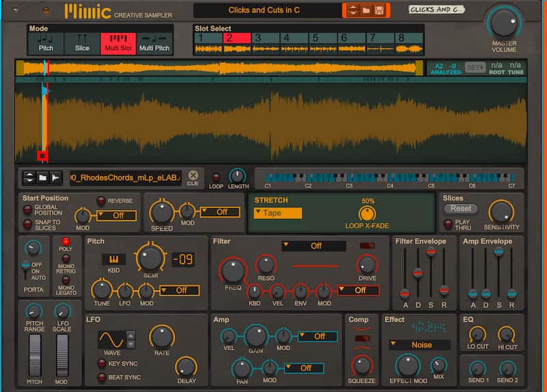Select POLY voice mode
This screenshot has width=547, height=392.
pyautogui.click(x=66, y=241)
